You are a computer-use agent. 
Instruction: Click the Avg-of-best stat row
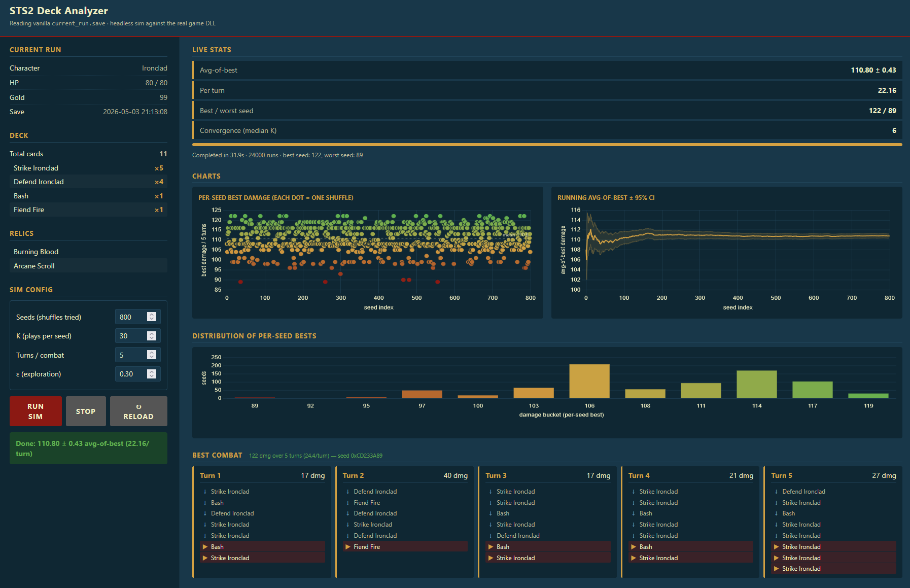547,70
